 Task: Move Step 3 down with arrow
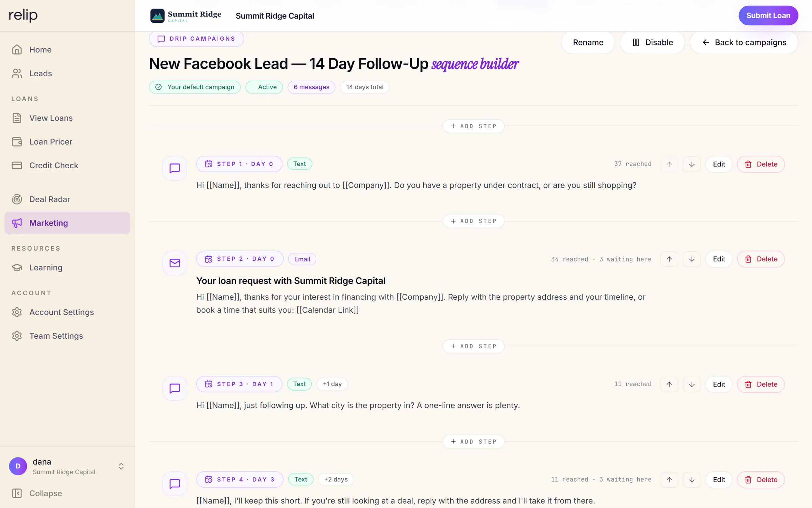tap(692, 384)
